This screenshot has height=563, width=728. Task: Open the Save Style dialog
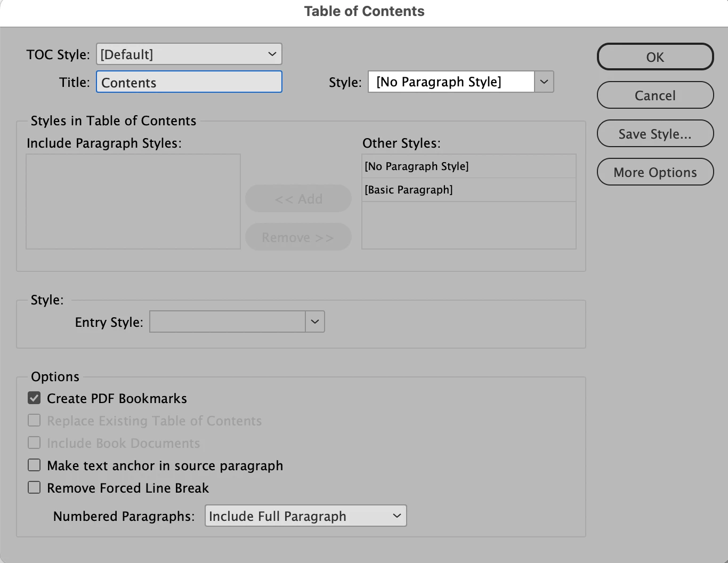[655, 134]
